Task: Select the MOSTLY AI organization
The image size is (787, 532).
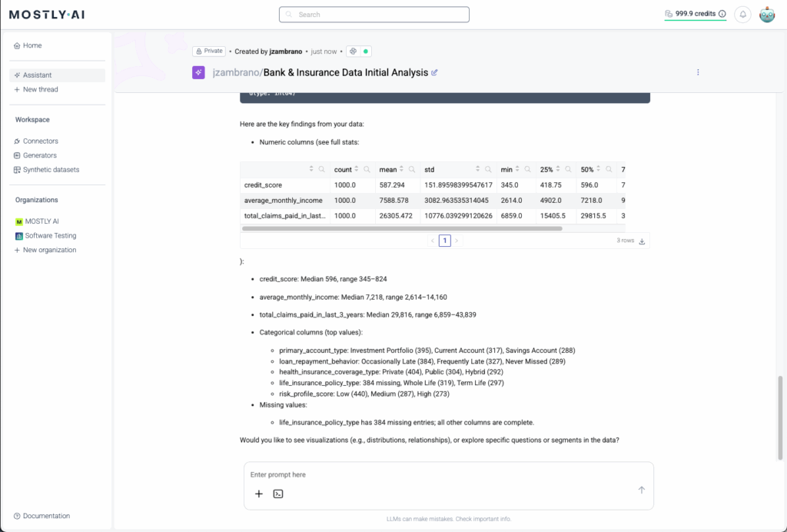Action: click(57, 221)
